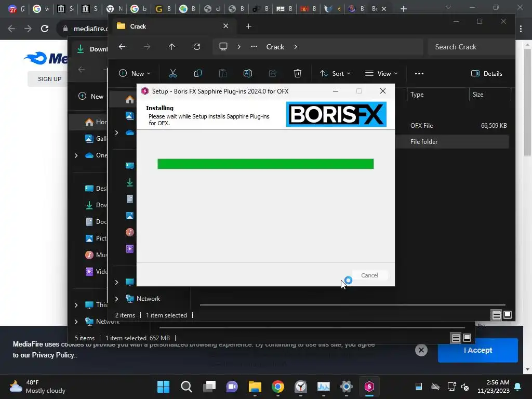Image resolution: width=532 pixels, height=399 pixels.
Task: Open the New dropdown in Crack window
Action: click(x=135, y=73)
